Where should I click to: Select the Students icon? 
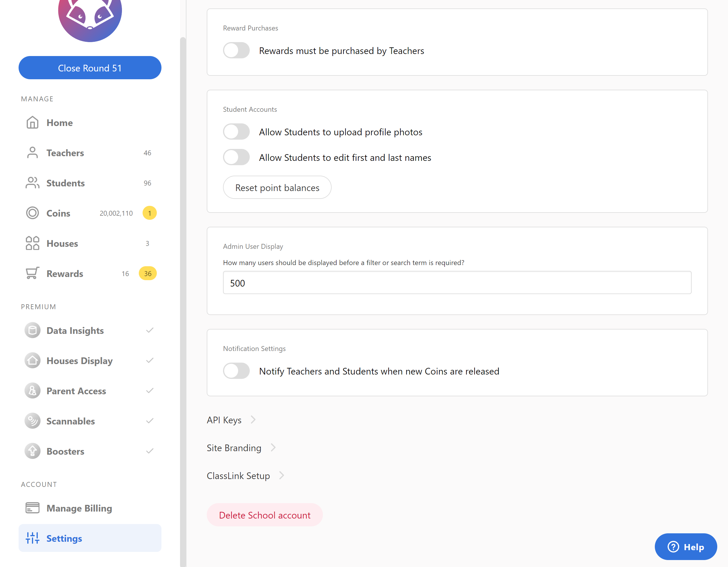coord(32,183)
